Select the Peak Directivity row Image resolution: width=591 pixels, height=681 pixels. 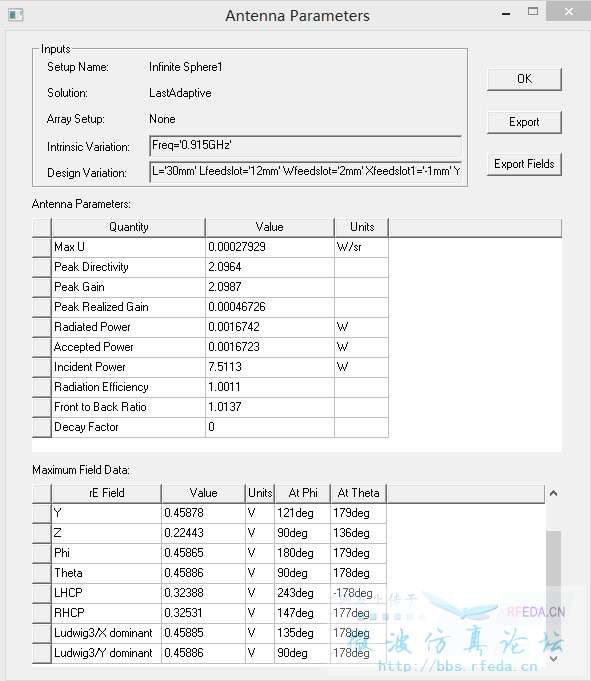210,267
